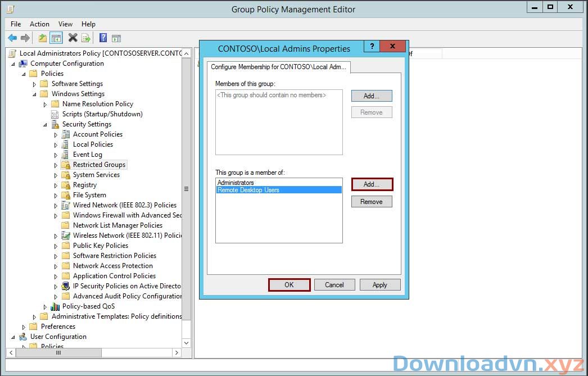
Task: Click the Delete (black X) toolbar icon
Action: pos(73,38)
